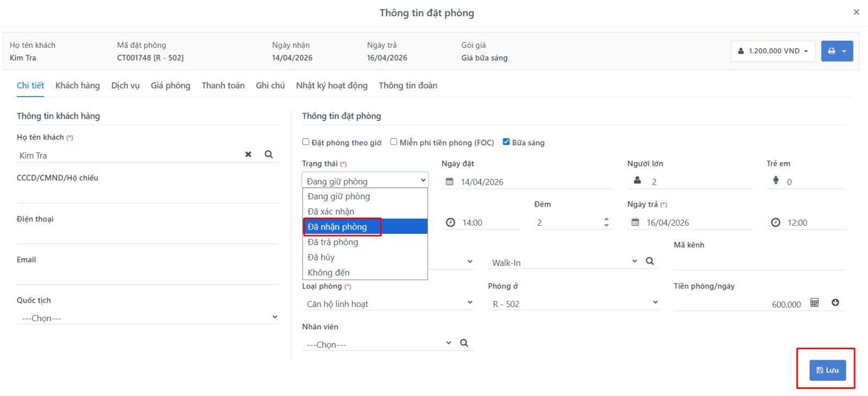Open the Ghi chú tab
Viewport: 868px width, 396px height.
270,86
